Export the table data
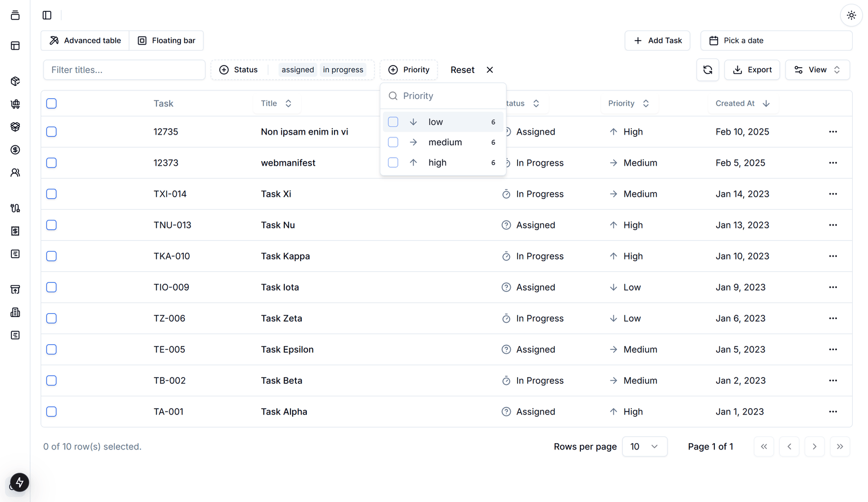The width and height of the screenshot is (868, 502). [x=752, y=70]
